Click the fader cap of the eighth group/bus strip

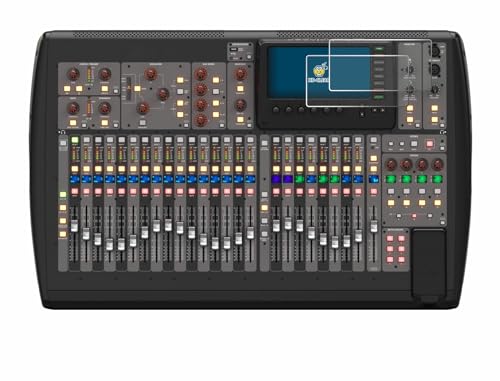click(x=358, y=236)
